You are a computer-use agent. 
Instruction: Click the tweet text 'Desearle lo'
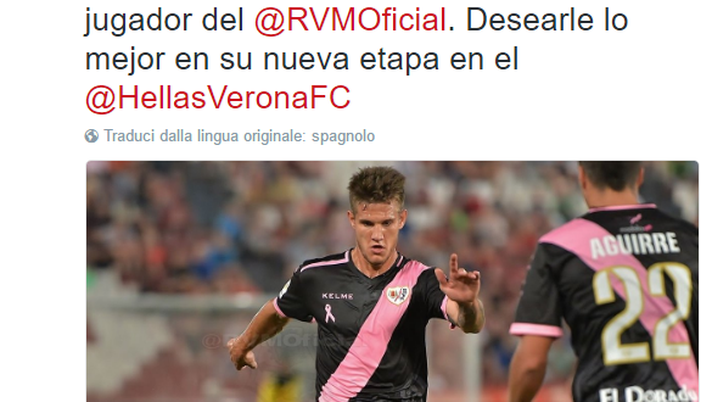coord(547,20)
